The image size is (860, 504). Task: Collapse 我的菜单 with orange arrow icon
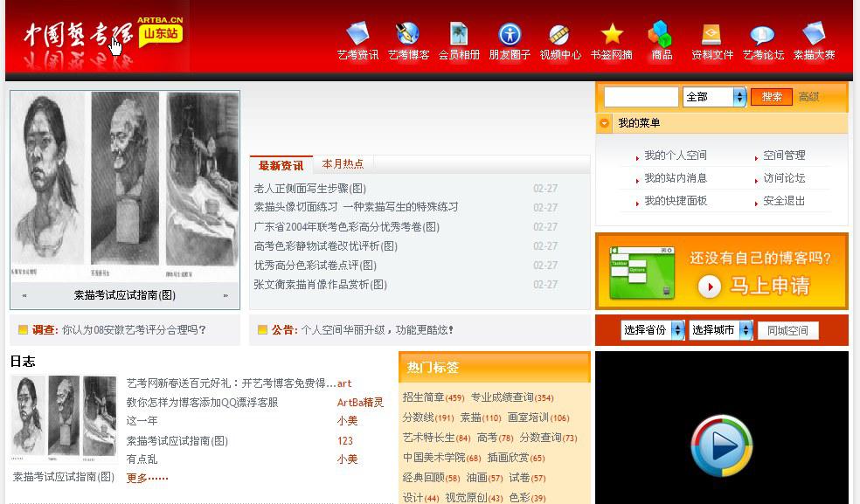tap(605, 123)
